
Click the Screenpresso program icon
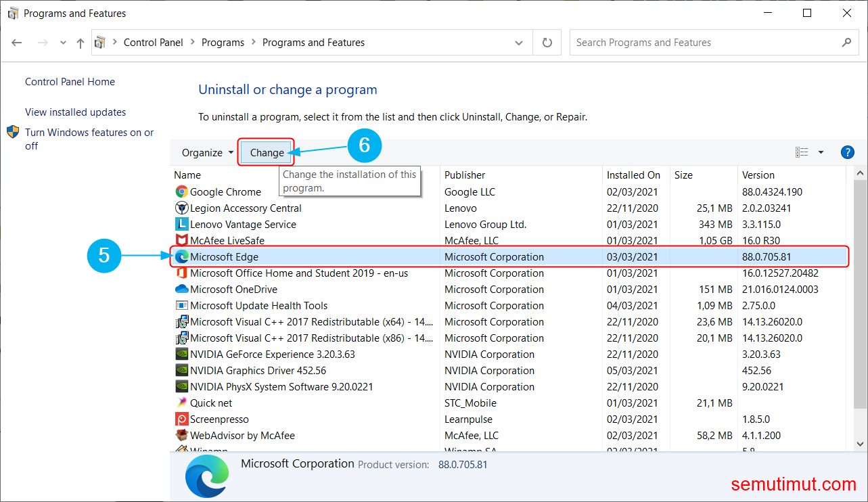point(181,419)
